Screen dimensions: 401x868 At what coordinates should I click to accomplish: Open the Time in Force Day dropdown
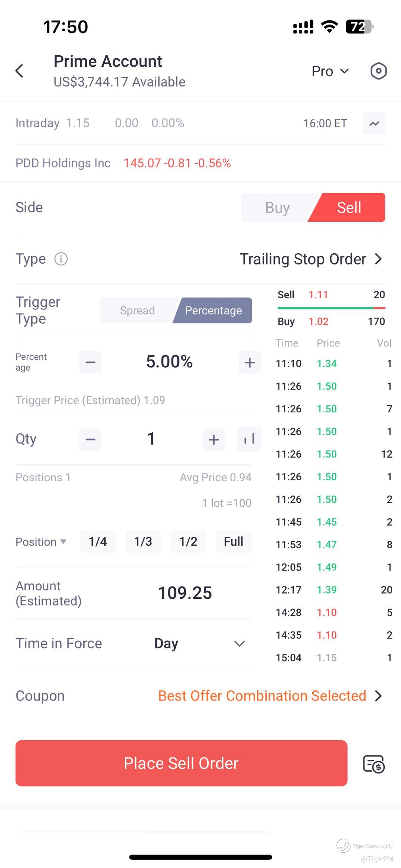[x=200, y=643]
